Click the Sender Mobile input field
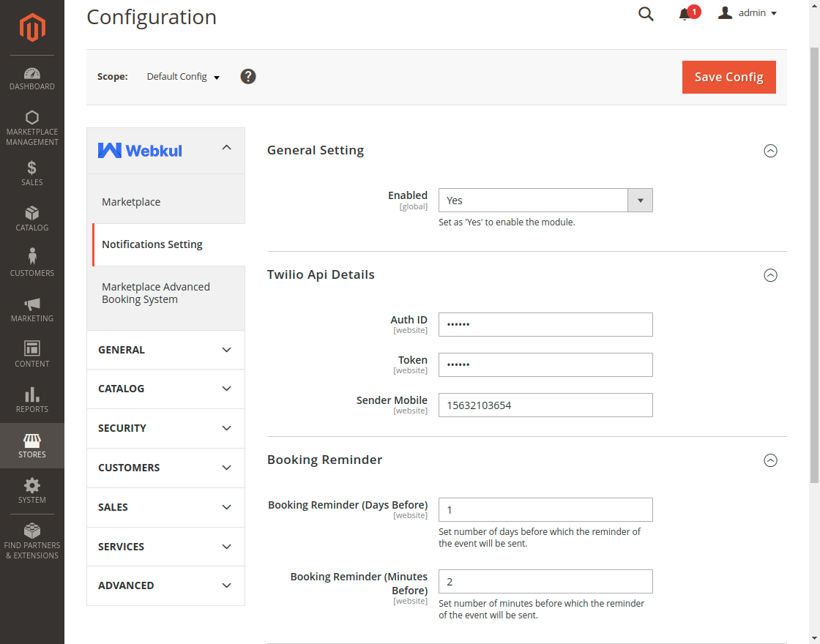The width and height of the screenshot is (820, 644). point(545,405)
